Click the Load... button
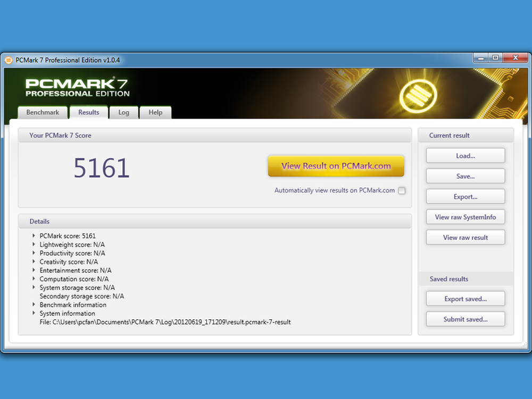Screen dimensions: 532x399 pos(465,156)
